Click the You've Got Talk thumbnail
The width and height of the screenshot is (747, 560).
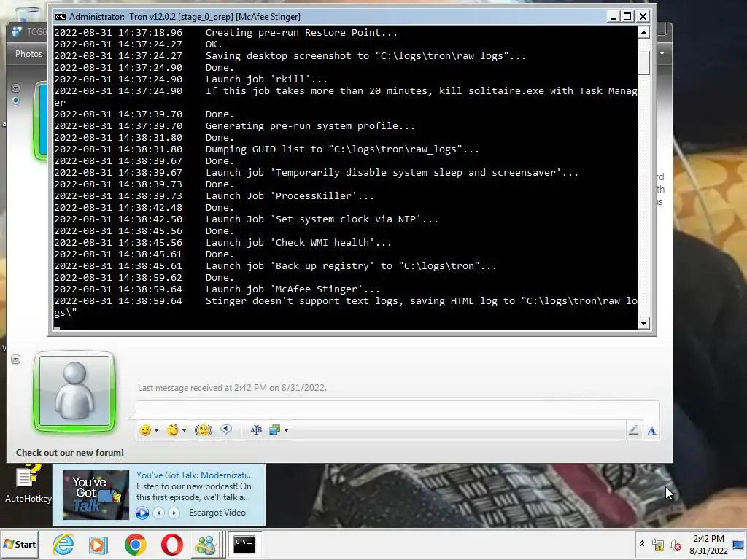[96, 495]
